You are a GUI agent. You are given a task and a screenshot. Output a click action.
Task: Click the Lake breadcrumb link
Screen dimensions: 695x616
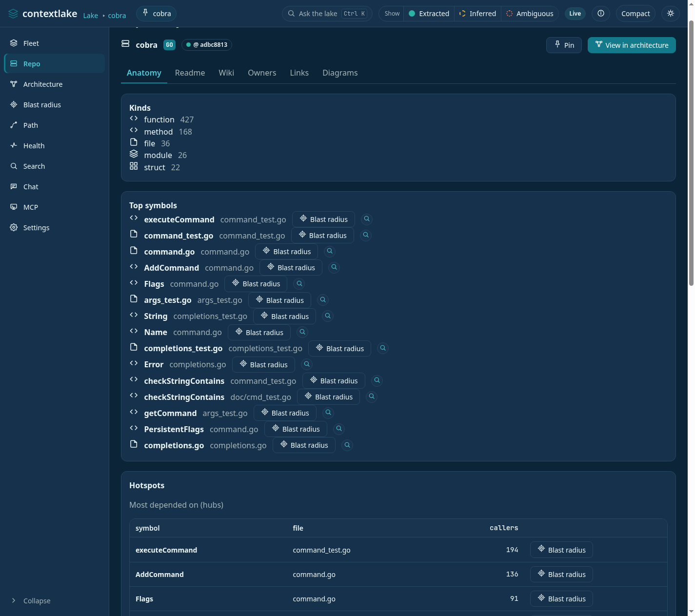(90, 16)
